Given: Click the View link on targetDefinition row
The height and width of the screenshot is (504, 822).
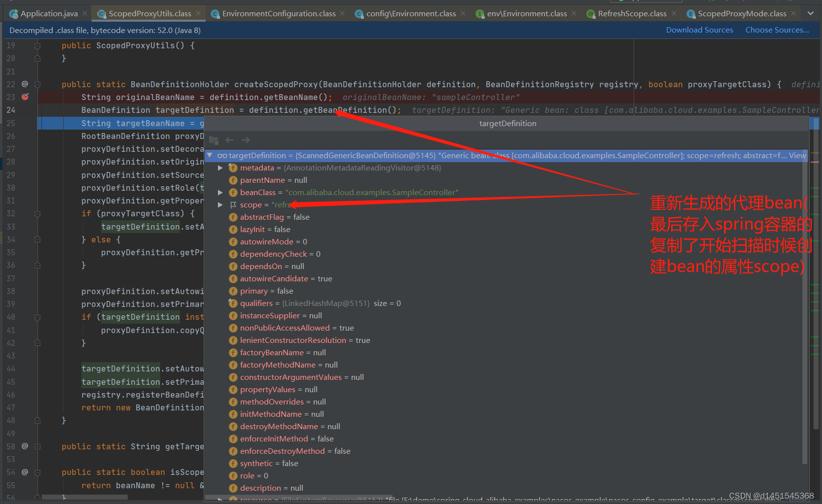Looking at the screenshot, I should (x=797, y=156).
